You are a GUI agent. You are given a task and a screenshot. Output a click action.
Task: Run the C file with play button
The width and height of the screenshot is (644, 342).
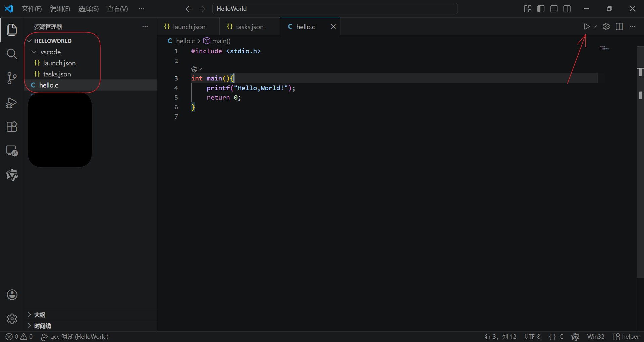(x=586, y=26)
